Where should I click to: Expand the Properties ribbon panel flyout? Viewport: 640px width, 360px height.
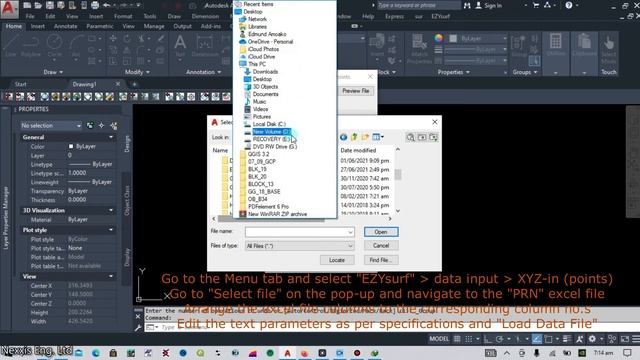click(x=453, y=72)
